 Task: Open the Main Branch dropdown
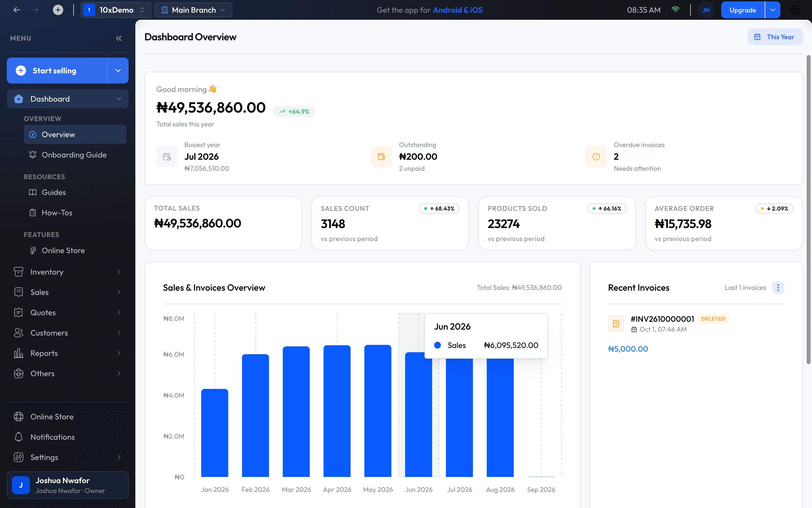[x=193, y=10]
